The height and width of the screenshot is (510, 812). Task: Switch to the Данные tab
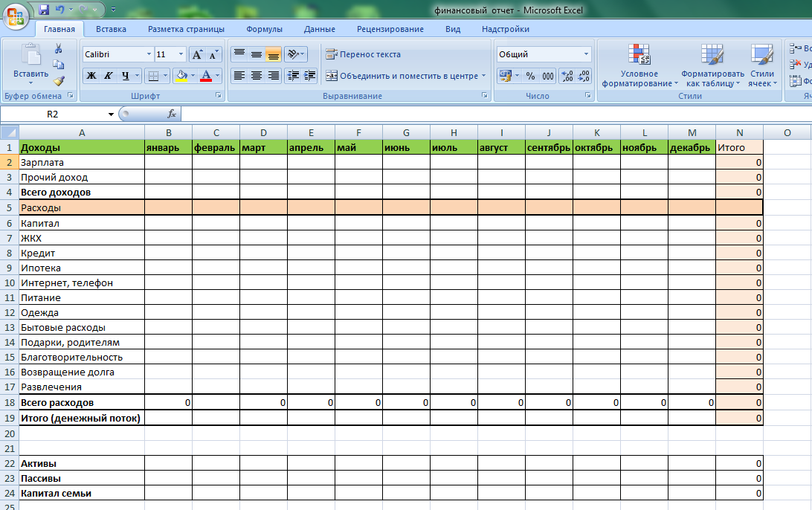[x=320, y=29]
